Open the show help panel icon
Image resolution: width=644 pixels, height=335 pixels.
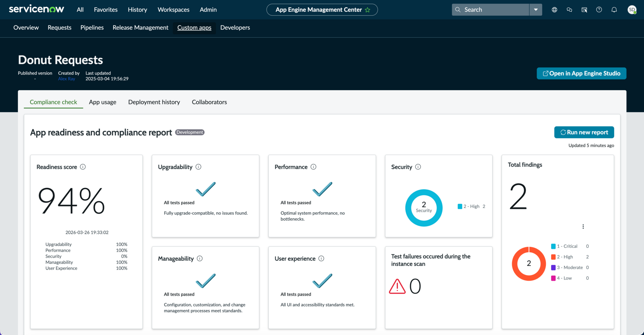point(584,10)
